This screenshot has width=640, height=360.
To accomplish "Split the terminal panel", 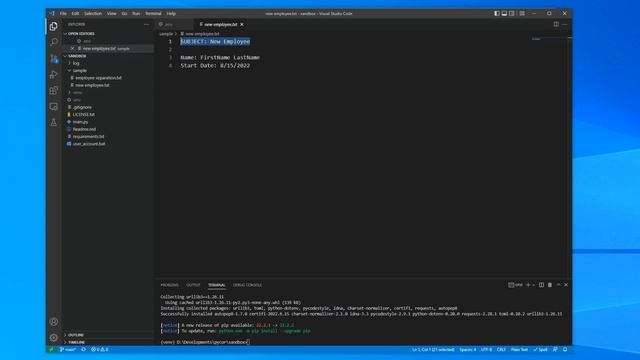I will coord(541,285).
